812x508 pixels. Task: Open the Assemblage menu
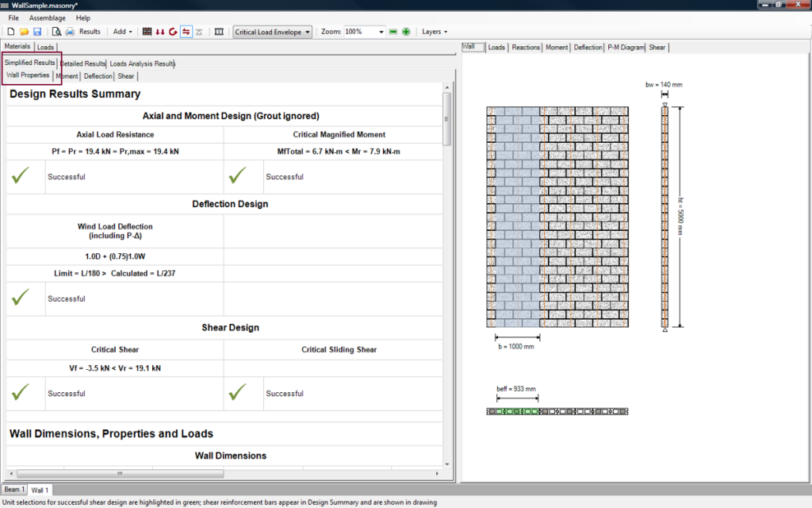(x=48, y=17)
